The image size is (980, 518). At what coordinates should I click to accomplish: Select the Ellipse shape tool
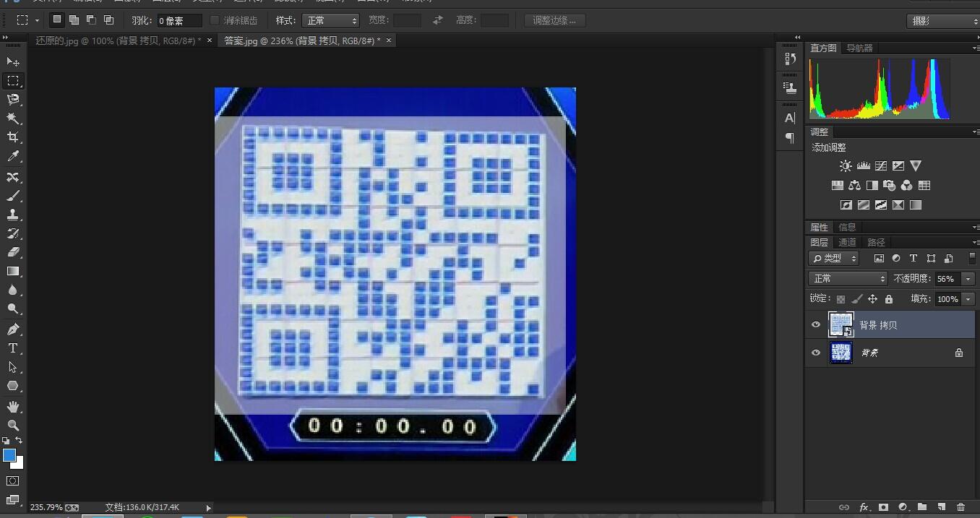click(x=13, y=386)
